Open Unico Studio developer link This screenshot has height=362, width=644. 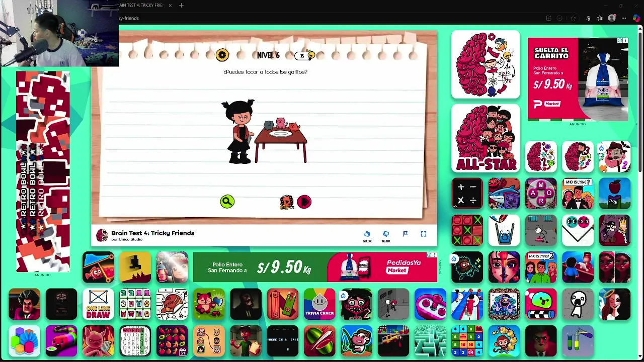[127, 239]
